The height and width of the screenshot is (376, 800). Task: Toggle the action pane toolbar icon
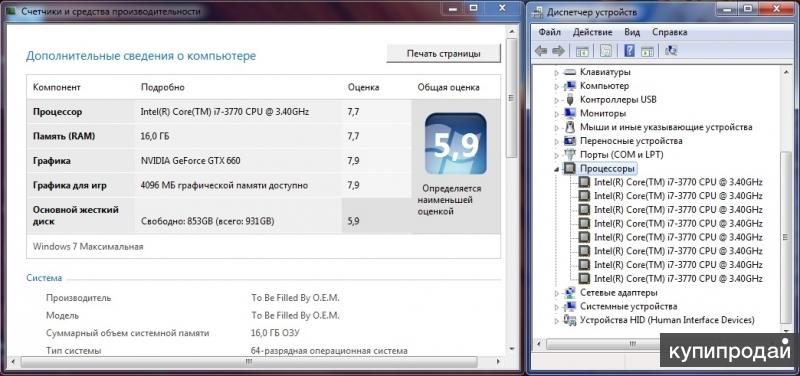[x=647, y=51]
